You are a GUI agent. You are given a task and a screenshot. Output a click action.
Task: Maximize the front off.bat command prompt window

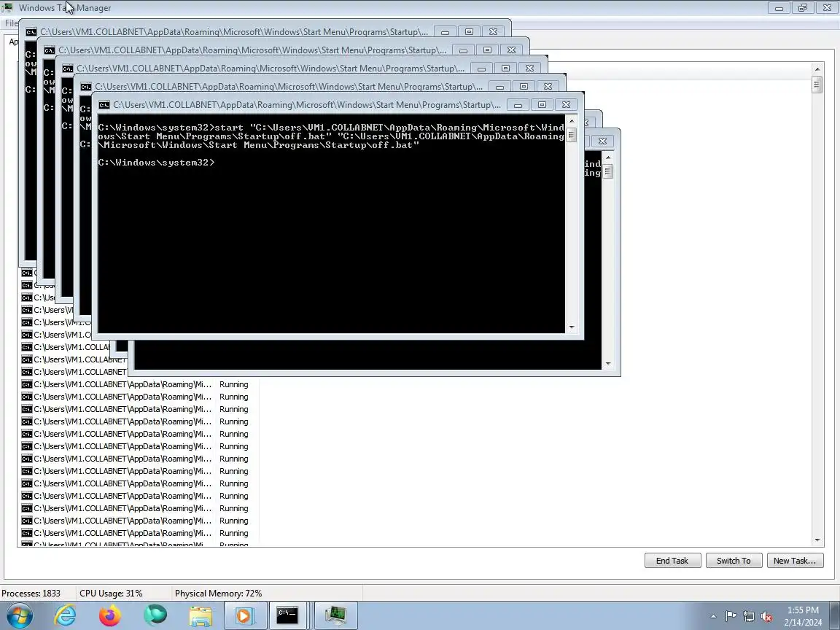point(542,105)
